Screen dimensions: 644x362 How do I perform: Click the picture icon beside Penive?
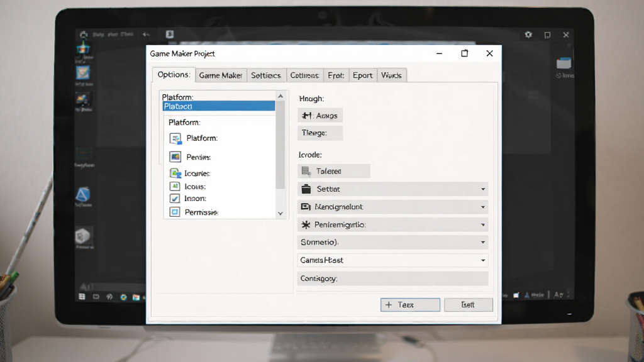click(175, 156)
